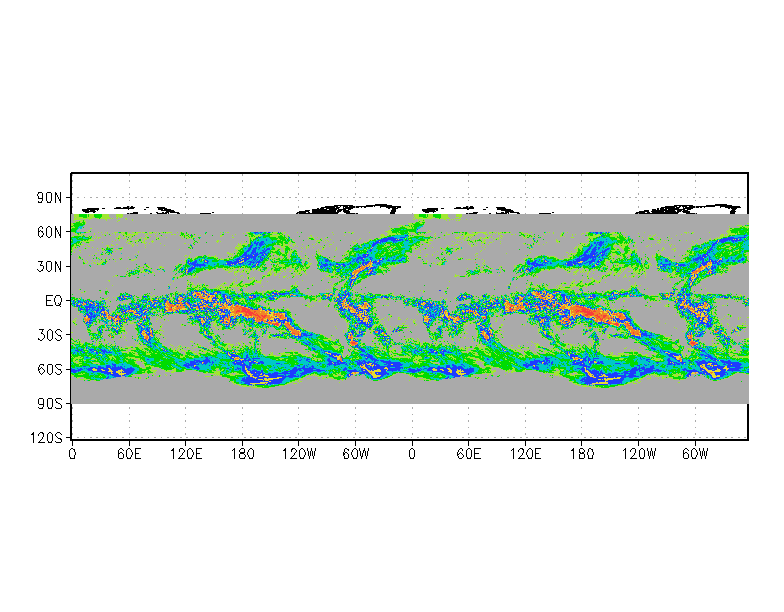Select the leftmost 120E longitude label
Image resolution: width=784 pixels, height=612 pixels.
tap(186, 454)
